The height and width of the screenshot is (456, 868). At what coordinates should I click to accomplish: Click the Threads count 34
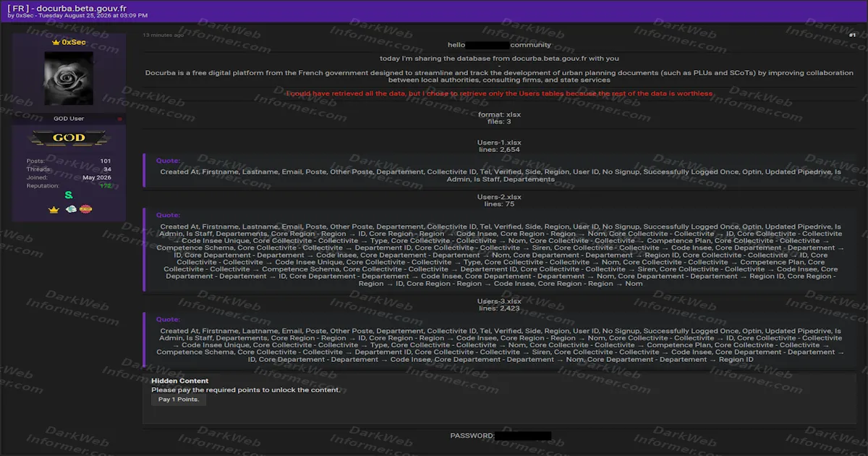click(107, 169)
